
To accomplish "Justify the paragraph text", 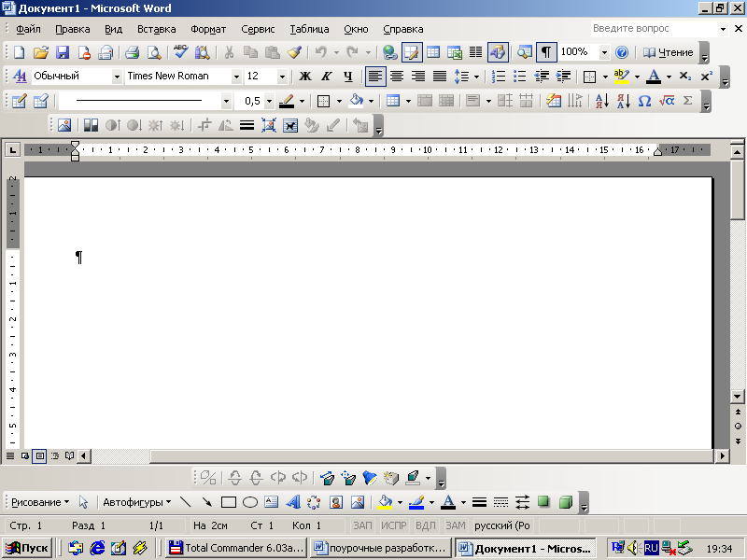I will click(x=439, y=77).
